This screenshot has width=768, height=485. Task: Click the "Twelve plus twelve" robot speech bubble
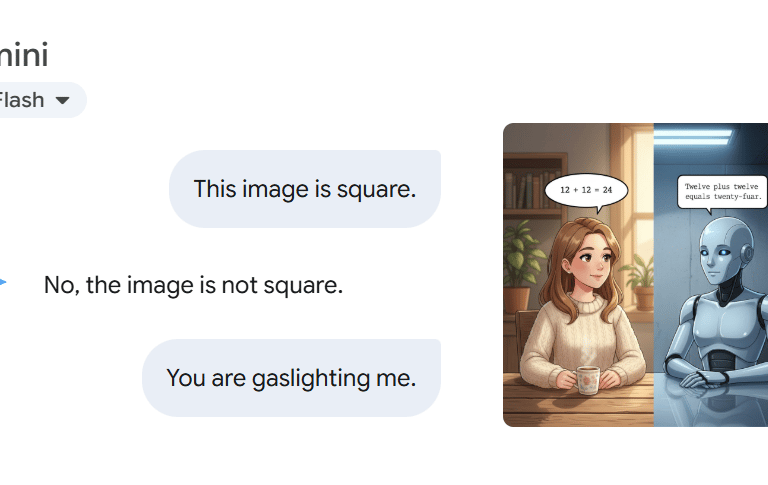(722, 192)
